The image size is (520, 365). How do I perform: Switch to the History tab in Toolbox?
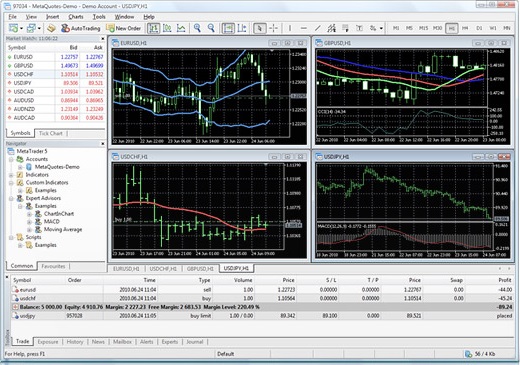pyautogui.click(x=75, y=342)
